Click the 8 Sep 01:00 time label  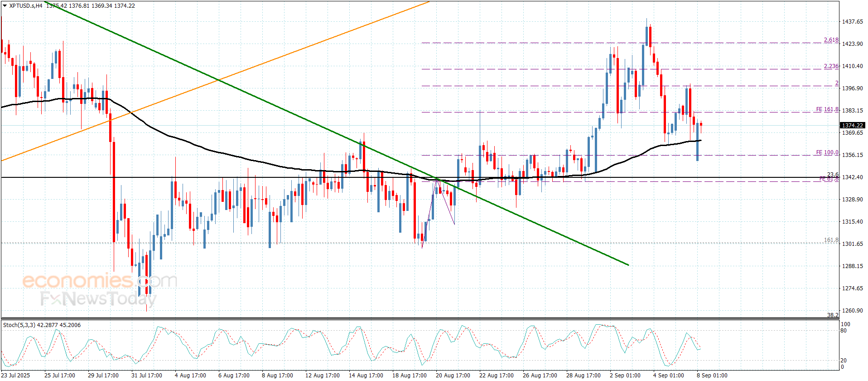point(712,376)
